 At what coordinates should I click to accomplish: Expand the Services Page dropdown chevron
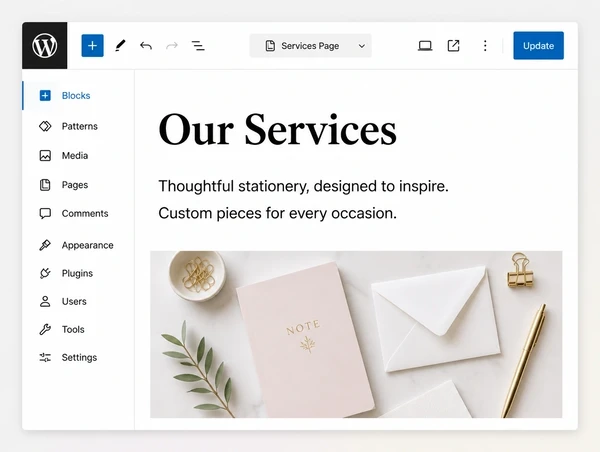pyautogui.click(x=361, y=46)
